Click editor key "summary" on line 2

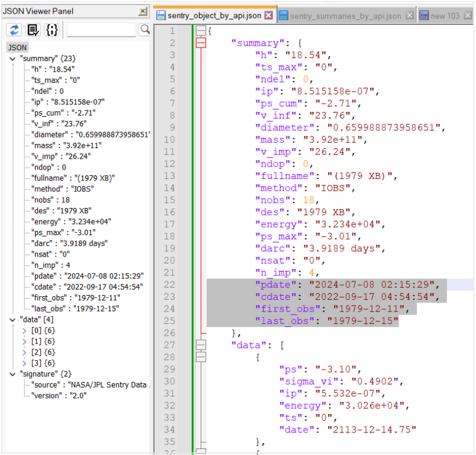[x=258, y=43]
